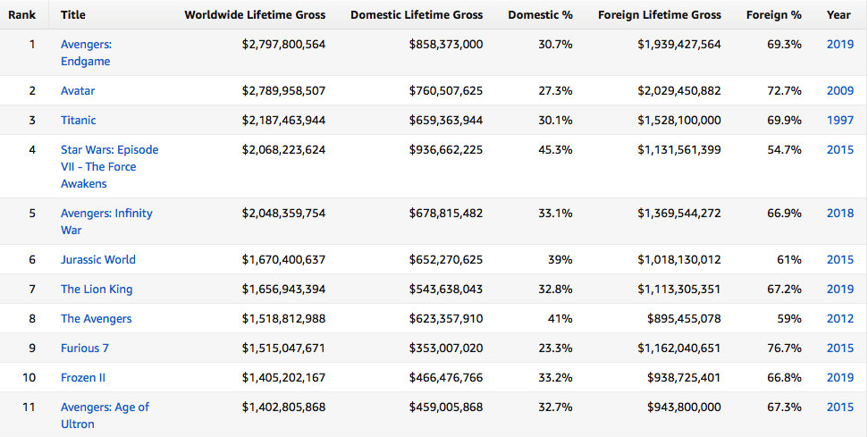Select the Furious 7 link

[x=85, y=348]
